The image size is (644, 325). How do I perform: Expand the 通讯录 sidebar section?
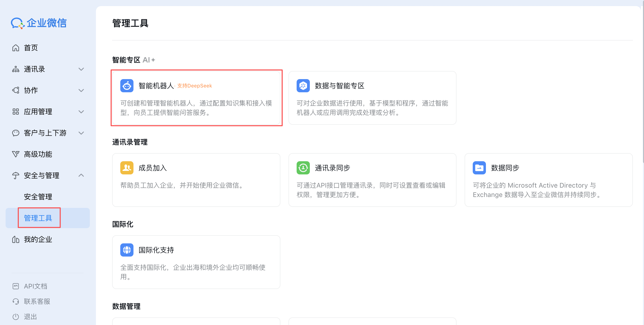81,69
